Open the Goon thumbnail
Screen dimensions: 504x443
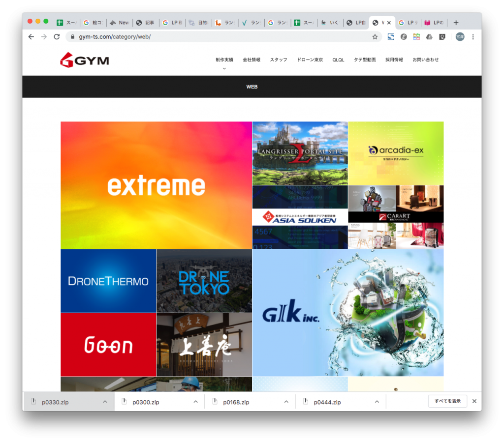(x=108, y=345)
